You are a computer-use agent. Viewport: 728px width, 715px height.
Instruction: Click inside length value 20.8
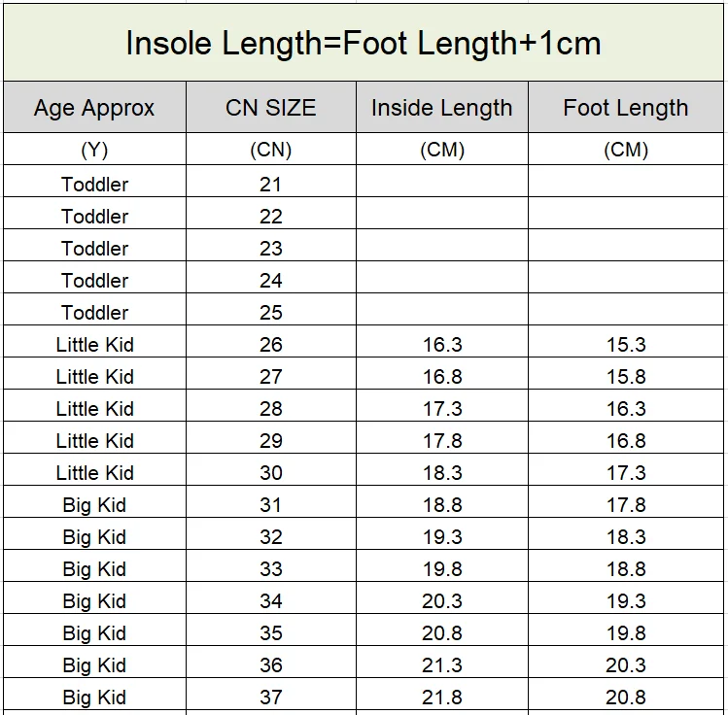click(x=442, y=633)
